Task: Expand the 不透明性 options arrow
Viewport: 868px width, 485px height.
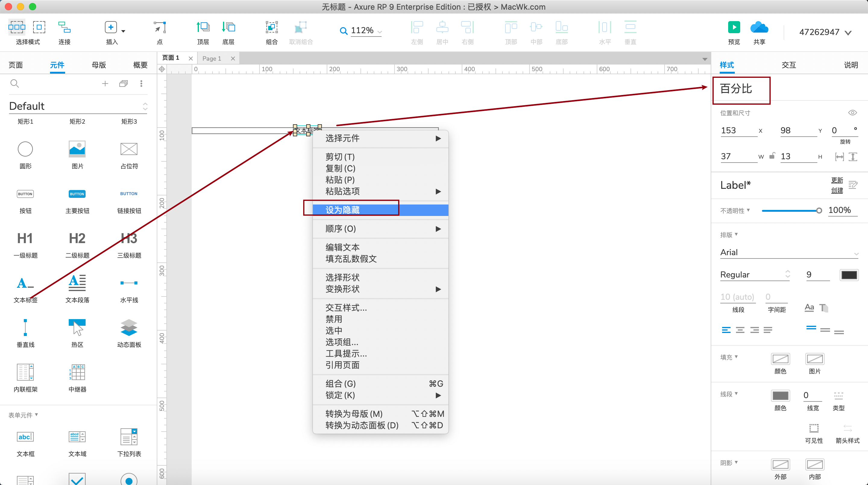Action: (748, 210)
